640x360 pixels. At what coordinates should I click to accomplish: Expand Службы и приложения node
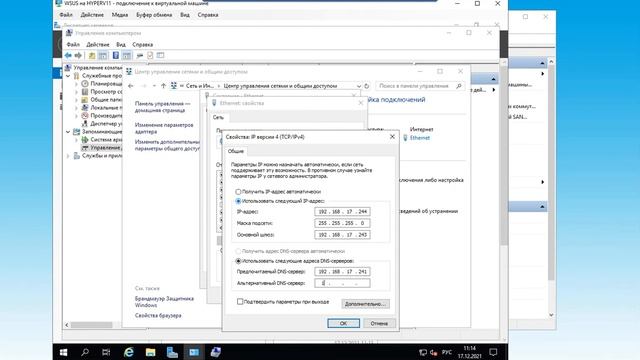[68, 156]
